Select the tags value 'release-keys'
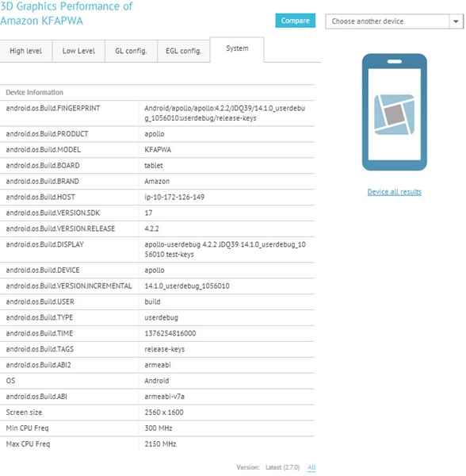Image resolution: width=466 pixels, height=476 pixels. [x=164, y=349]
